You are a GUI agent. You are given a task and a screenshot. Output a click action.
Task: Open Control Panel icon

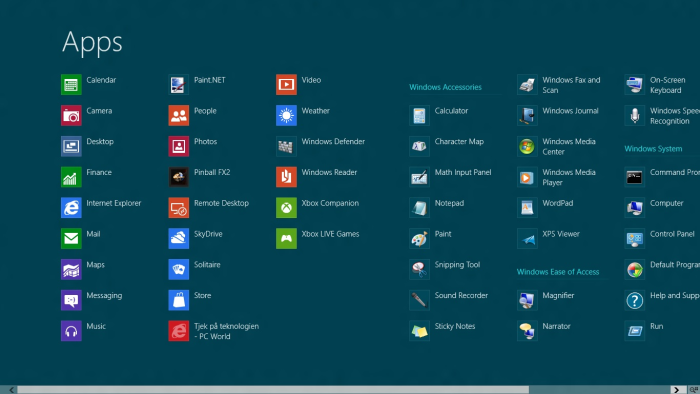tap(634, 239)
